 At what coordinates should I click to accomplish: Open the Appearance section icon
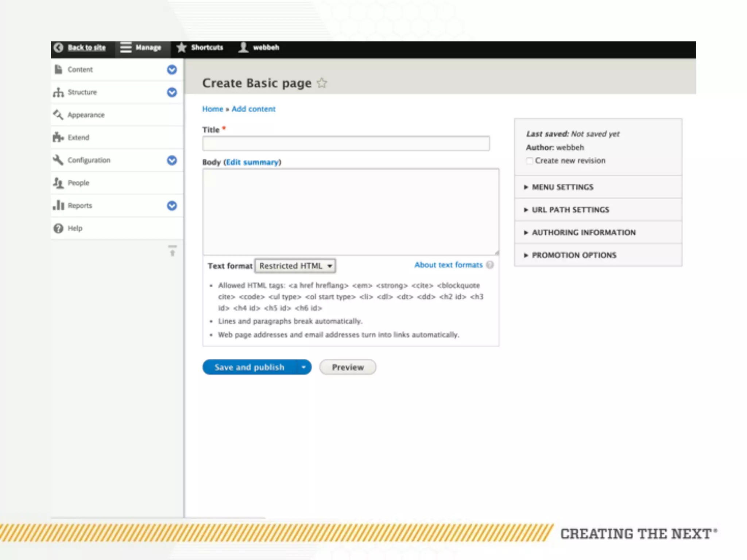point(58,115)
